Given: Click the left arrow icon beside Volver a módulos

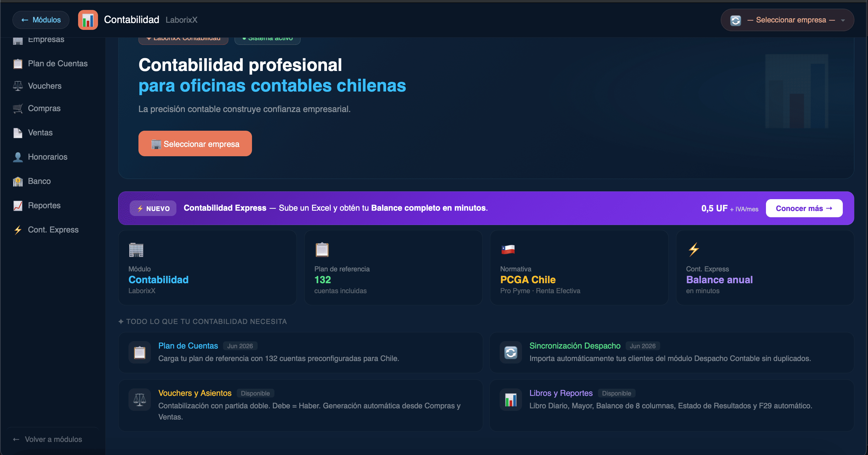Looking at the screenshot, I should point(16,439).
